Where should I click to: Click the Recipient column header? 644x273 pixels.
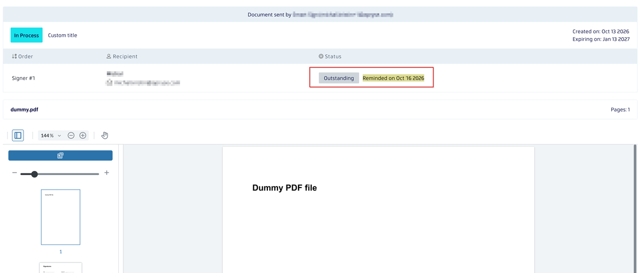pyautogui.click(x=122, y=56)
